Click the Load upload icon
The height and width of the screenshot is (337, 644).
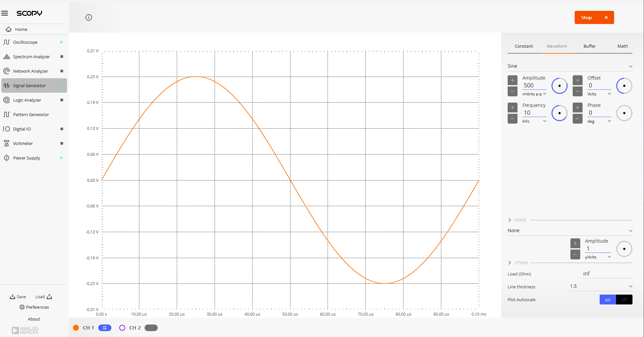click(49, 297)
